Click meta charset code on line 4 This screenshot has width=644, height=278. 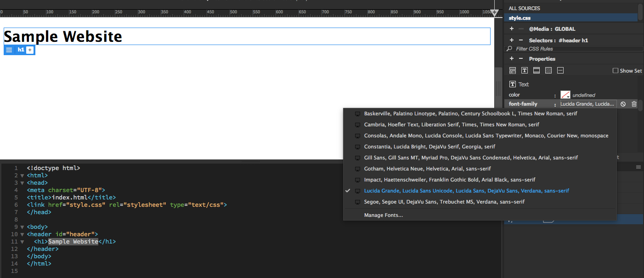pyautogui.click(x=66, y=190)
